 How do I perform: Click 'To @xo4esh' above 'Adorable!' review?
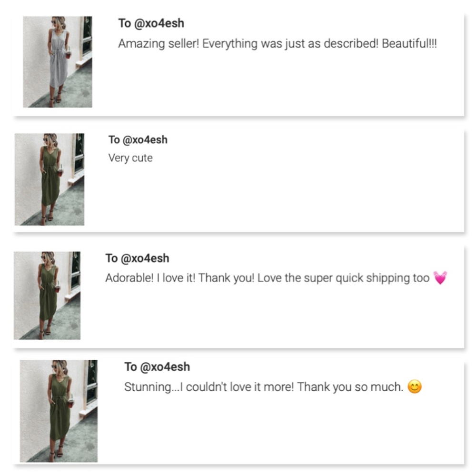137,258
